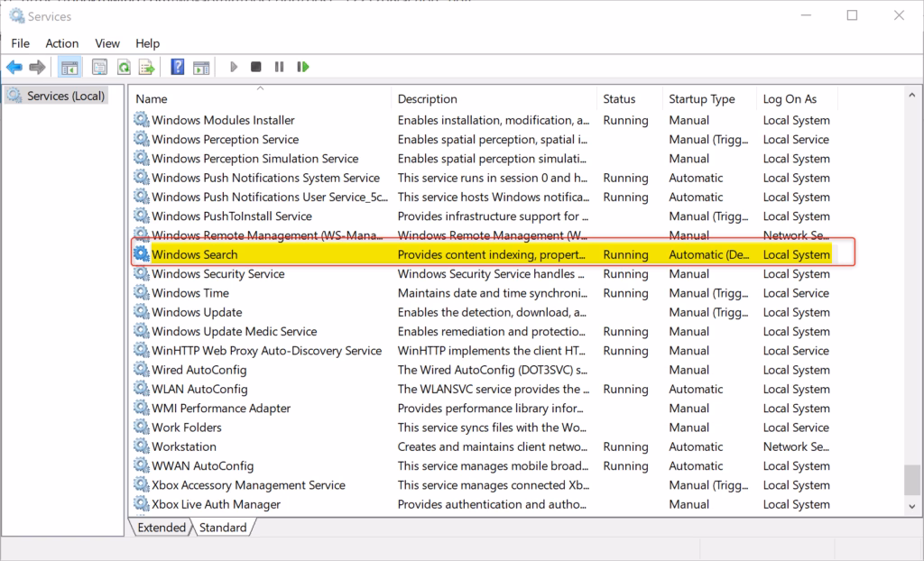Sort by the Startup Type column header
Viewport: 924px width, 561px height.
pyautogui.click(x=709, y=98)
